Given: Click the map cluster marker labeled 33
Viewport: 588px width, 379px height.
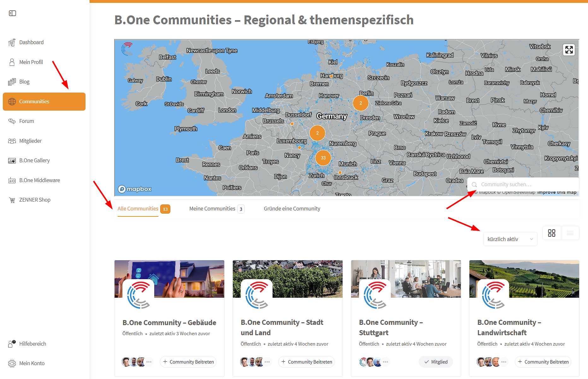Looking at the screenshot, I should pos(323,158).
